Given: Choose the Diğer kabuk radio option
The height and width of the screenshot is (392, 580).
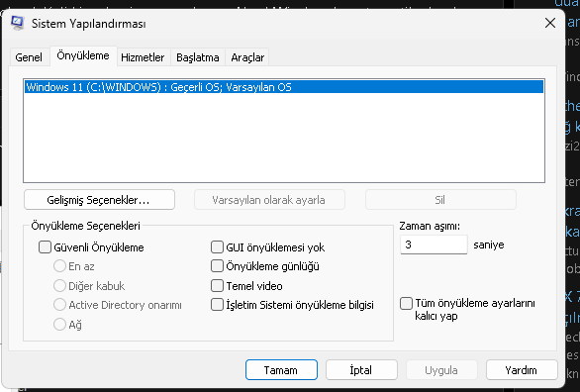Looking at the screenshot, I should (59, 285).
